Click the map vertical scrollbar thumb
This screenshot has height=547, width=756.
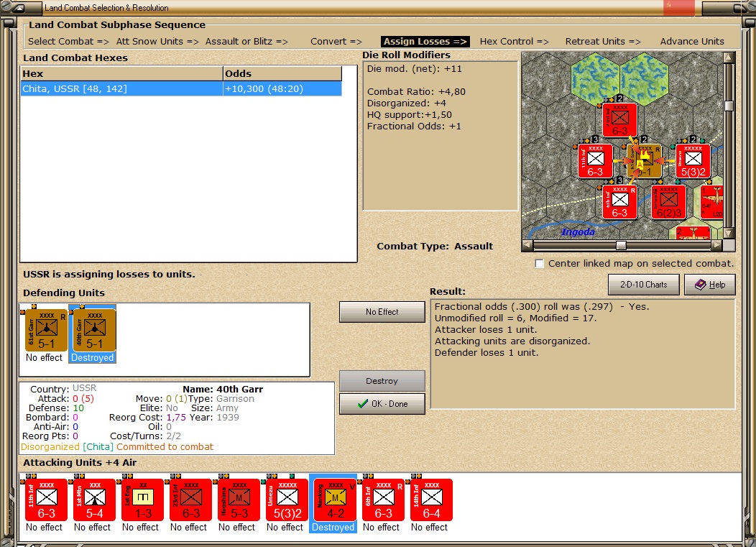coord(729,106)
